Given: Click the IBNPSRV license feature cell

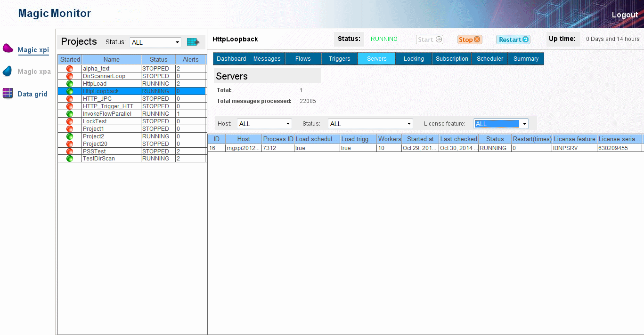Looking at the screenshot, I should pyautogui.click(x=574, y=148).
